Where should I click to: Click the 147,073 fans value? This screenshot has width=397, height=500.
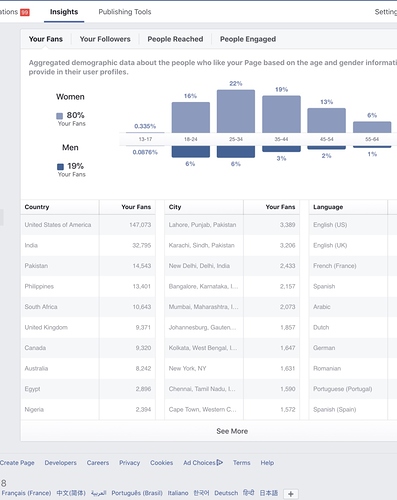140,225
